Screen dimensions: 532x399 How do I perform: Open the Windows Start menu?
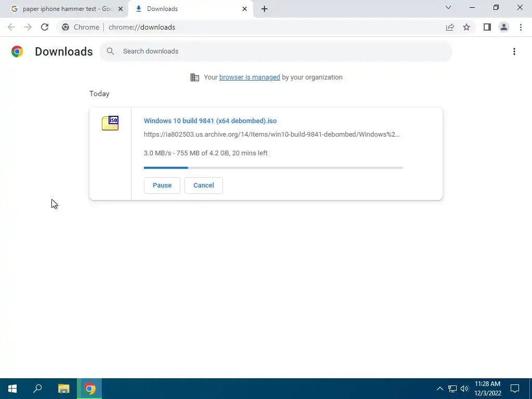click(x=12, y=389)
